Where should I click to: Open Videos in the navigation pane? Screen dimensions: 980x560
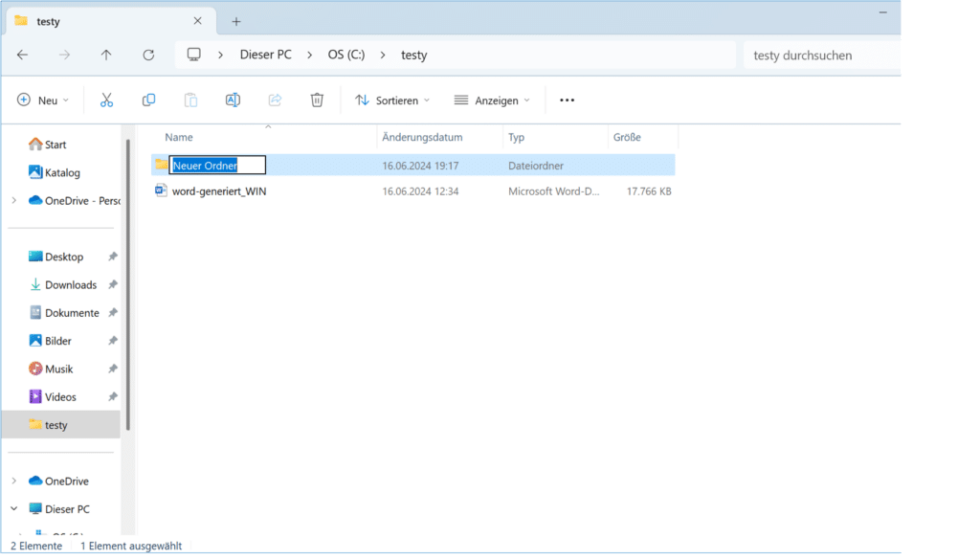[53, 397]
